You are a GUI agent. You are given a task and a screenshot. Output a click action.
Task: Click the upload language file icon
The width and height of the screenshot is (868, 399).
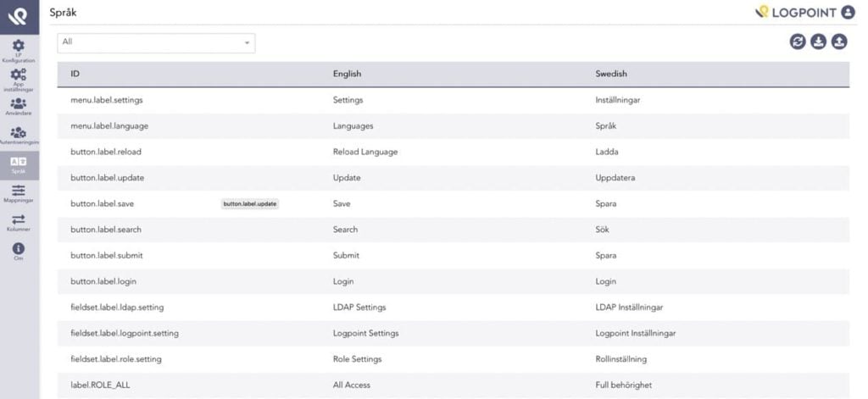pyautogui.click(x=839, y=42)
